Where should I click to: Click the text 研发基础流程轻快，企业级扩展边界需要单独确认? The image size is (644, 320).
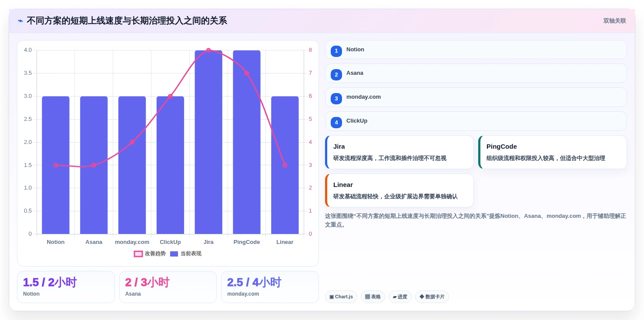point(396,197)
